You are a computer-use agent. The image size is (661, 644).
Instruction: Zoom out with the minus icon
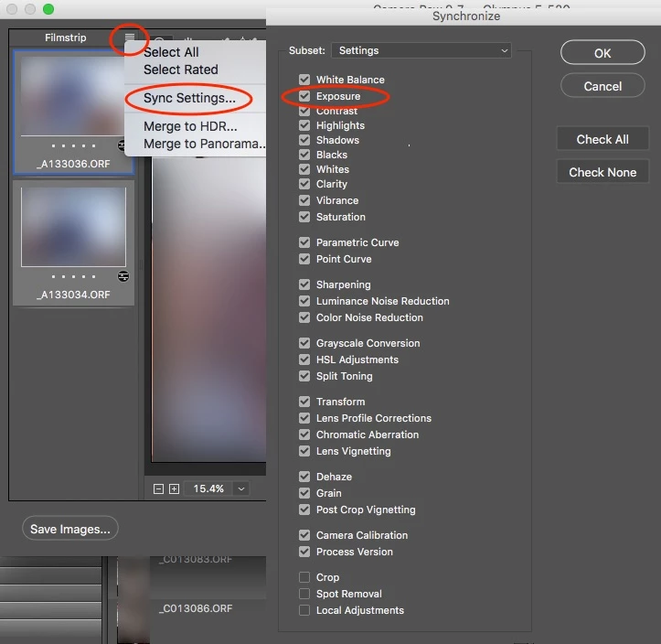click(x=158, y=488)
